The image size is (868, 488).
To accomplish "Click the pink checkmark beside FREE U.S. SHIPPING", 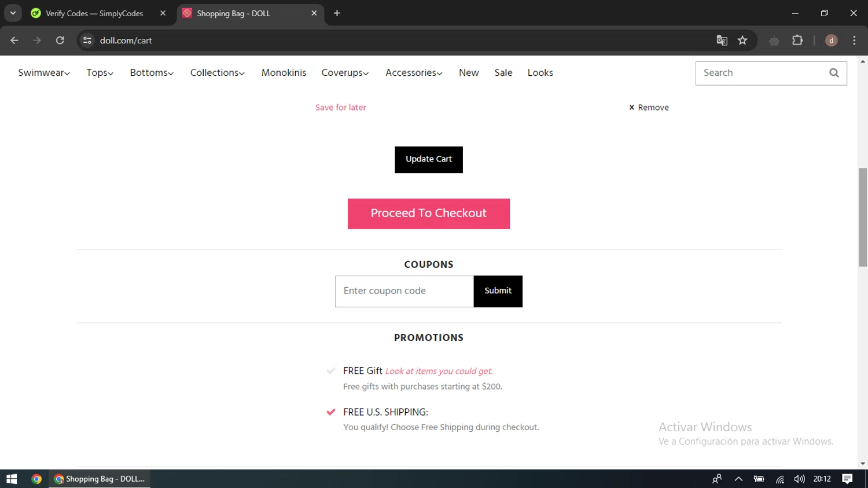I will tap(331, 412).
